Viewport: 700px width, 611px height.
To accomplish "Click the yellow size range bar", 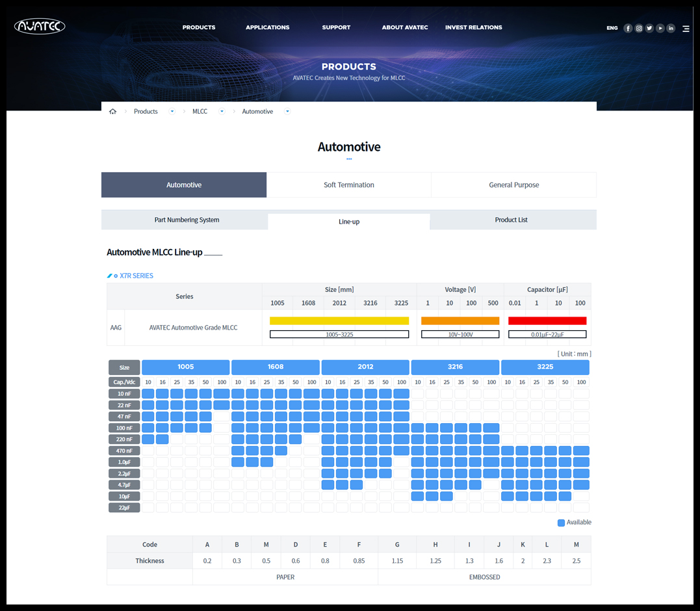I will [339, 320].
